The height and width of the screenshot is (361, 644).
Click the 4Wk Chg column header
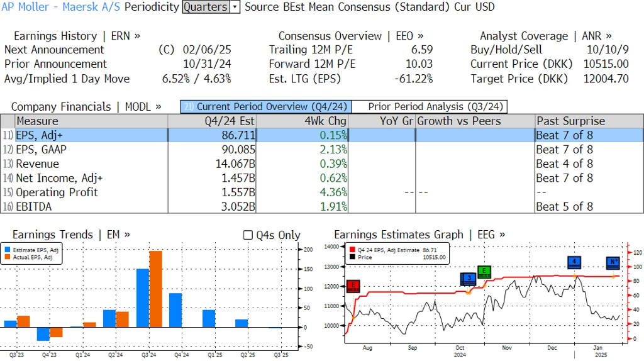coord(302,121)
